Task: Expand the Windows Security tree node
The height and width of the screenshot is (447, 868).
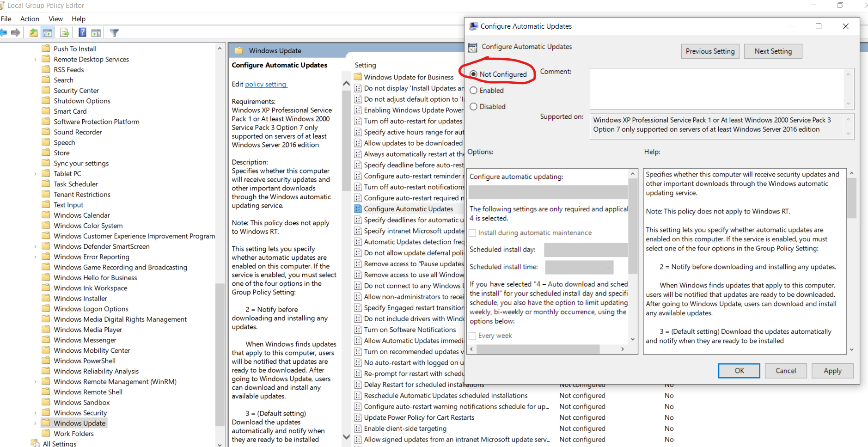Action: point(36,413)
